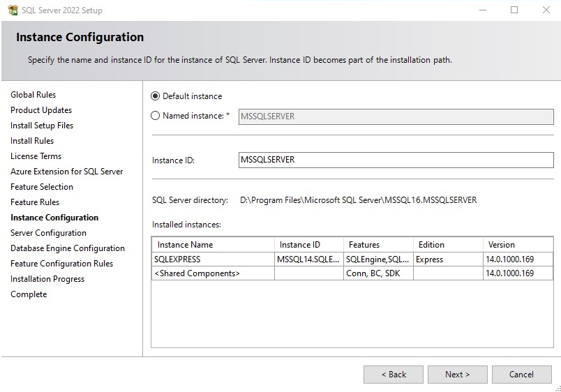Click the Version column header
The image size is (561, 392).
click(x=501, y=245)
